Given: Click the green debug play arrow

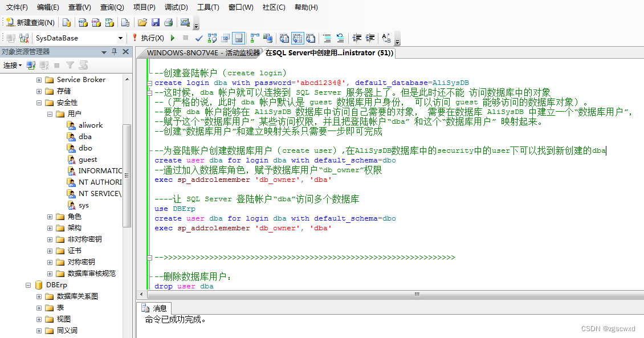Looking at the screenshot, I should 173,38.
